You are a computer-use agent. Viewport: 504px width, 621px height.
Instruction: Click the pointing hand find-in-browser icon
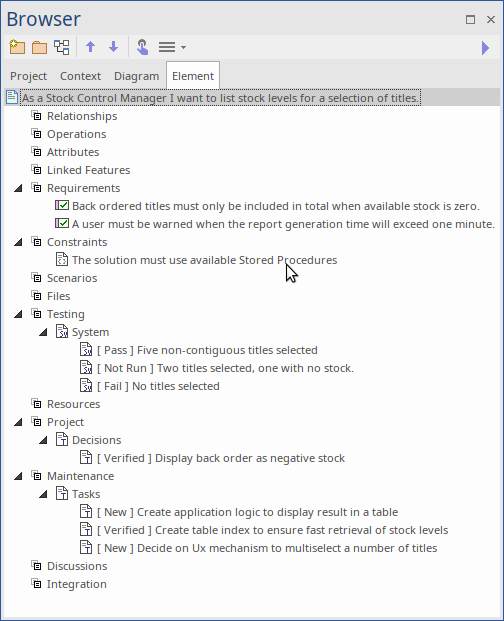[x=142, y=47]
